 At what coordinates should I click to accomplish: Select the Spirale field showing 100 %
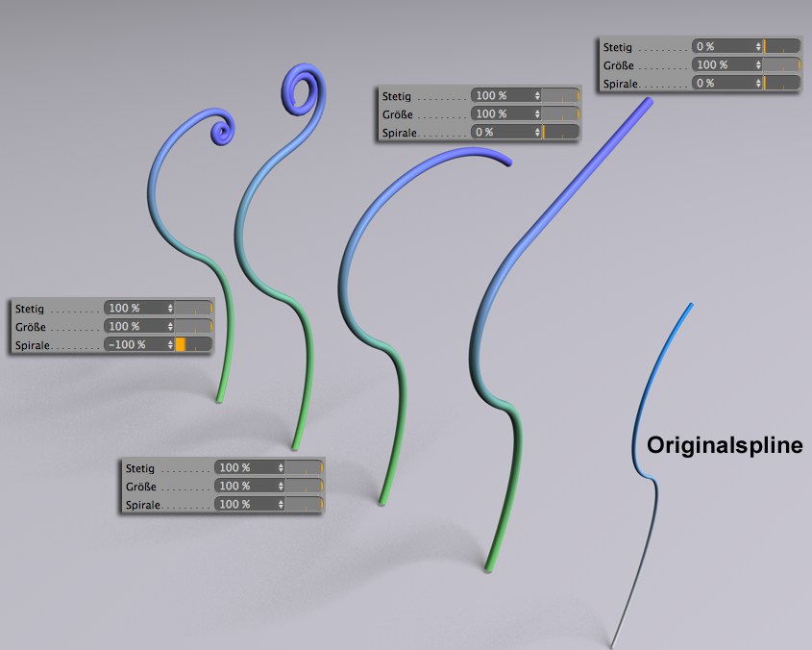249,504
